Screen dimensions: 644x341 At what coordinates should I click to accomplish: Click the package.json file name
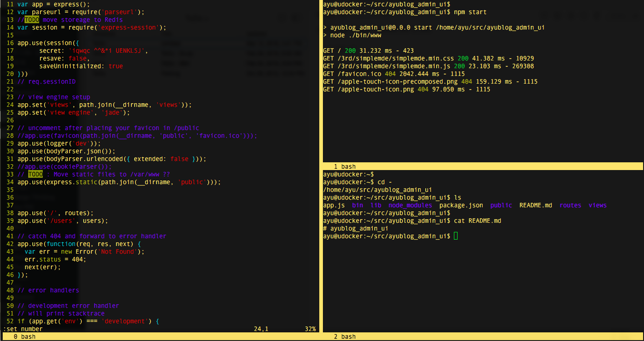(461, 205)
